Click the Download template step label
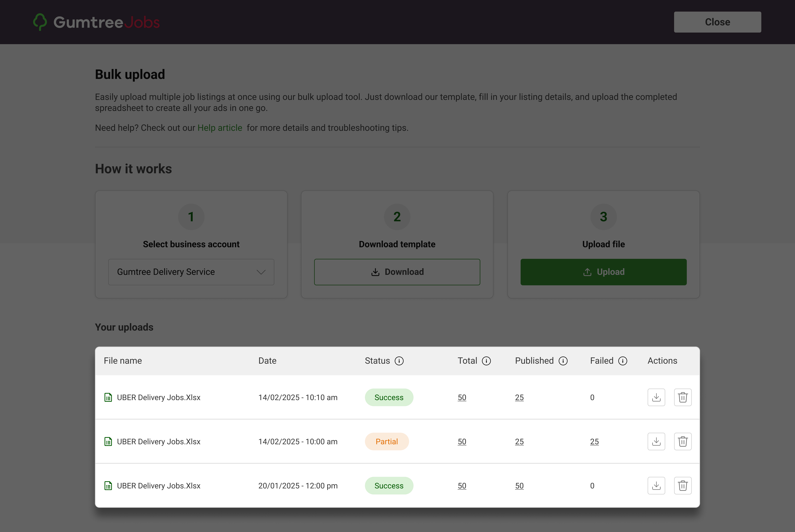This screenshot has width=795, height=532. coord(397,244)
